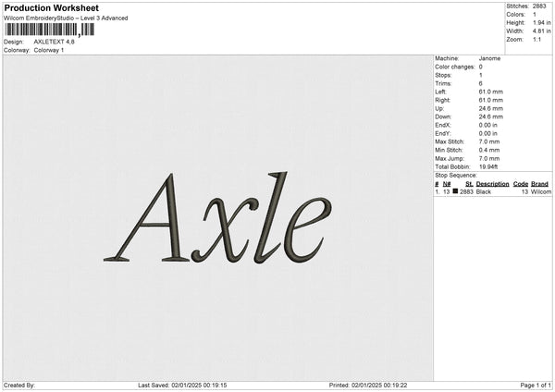This screenshot has height=392, width=555.
Task: Click the barcode under the worksheet title
Action: (x=50, y=31)
